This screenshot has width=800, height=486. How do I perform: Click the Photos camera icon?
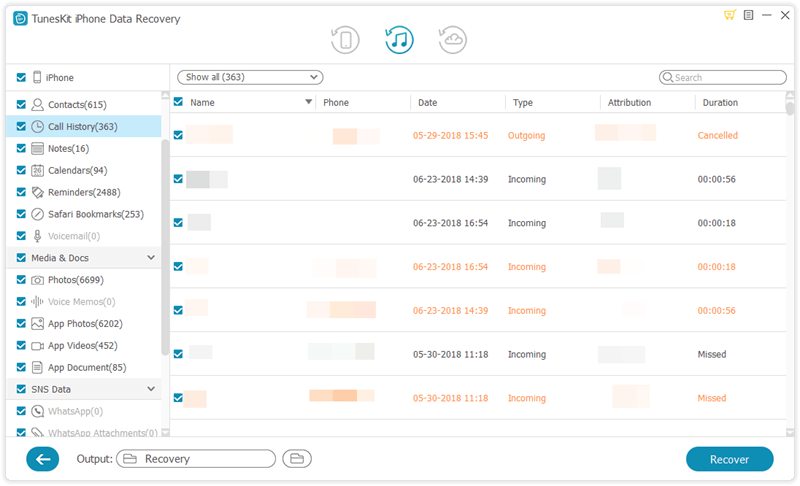click(x=37, y=280)
